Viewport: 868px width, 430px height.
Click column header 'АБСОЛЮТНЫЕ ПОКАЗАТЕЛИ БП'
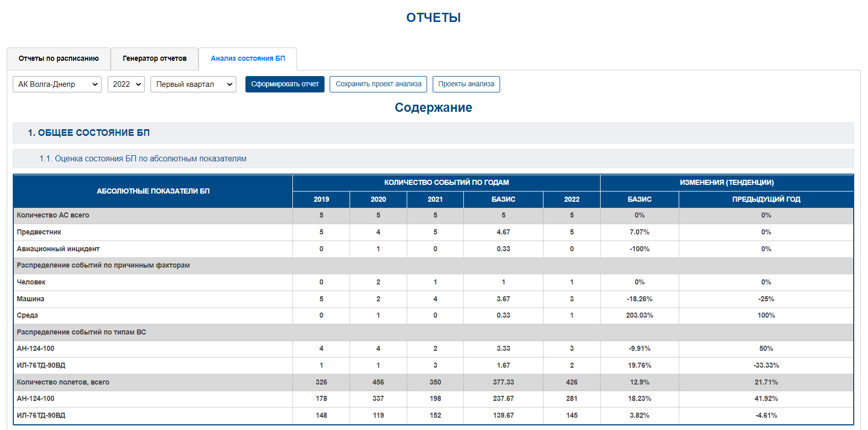tap(153, 191)
